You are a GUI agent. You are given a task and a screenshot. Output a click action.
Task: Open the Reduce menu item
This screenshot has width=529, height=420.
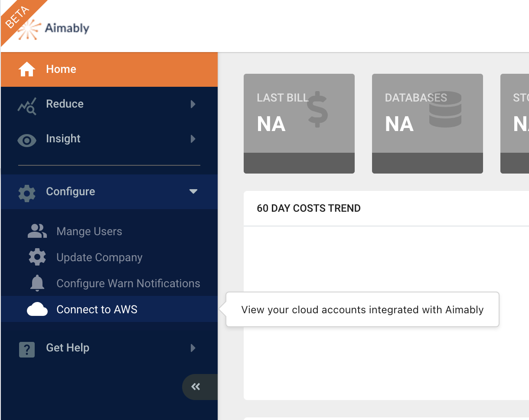(109, 104)
